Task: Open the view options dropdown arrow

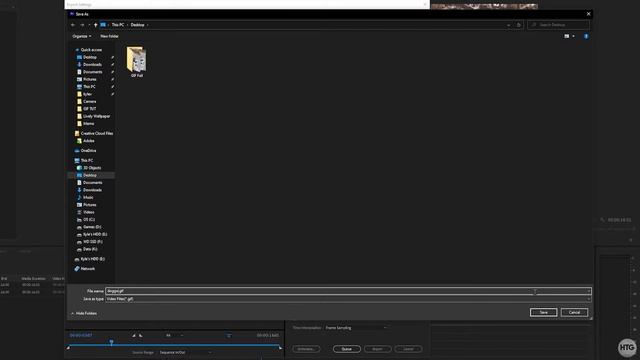Action: click(x=573, y=36)
